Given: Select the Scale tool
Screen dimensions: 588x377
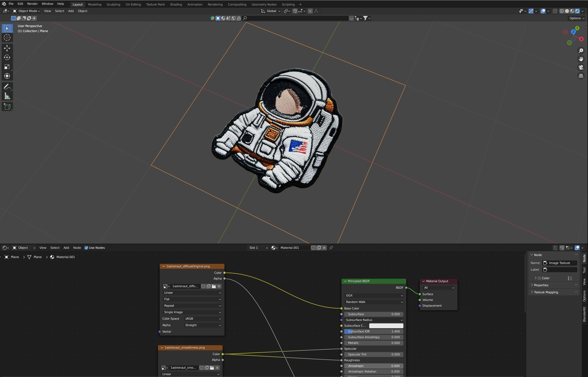Looking at the screenshot, I should tap(7, 67).
